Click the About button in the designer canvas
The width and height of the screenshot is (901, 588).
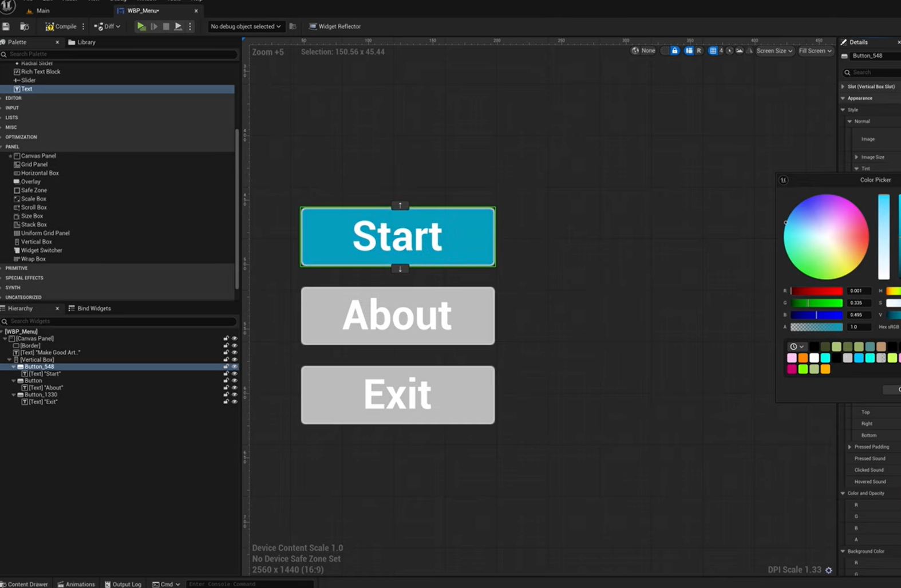pos(398,316)
